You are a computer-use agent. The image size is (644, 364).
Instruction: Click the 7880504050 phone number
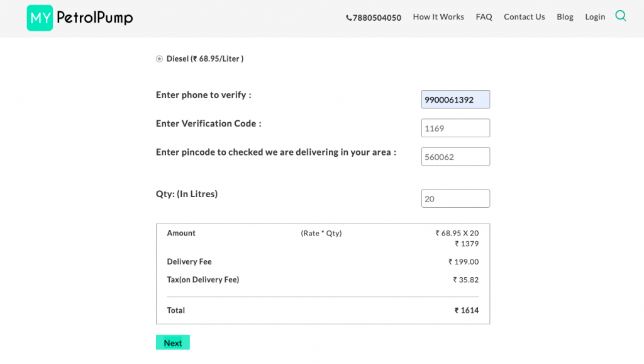377,18
